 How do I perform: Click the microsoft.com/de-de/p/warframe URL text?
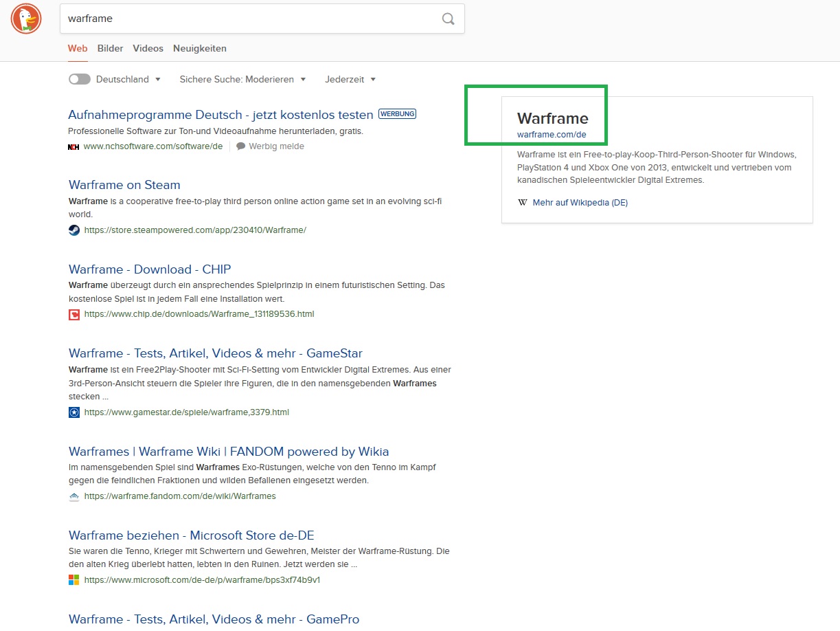point(202,580)
